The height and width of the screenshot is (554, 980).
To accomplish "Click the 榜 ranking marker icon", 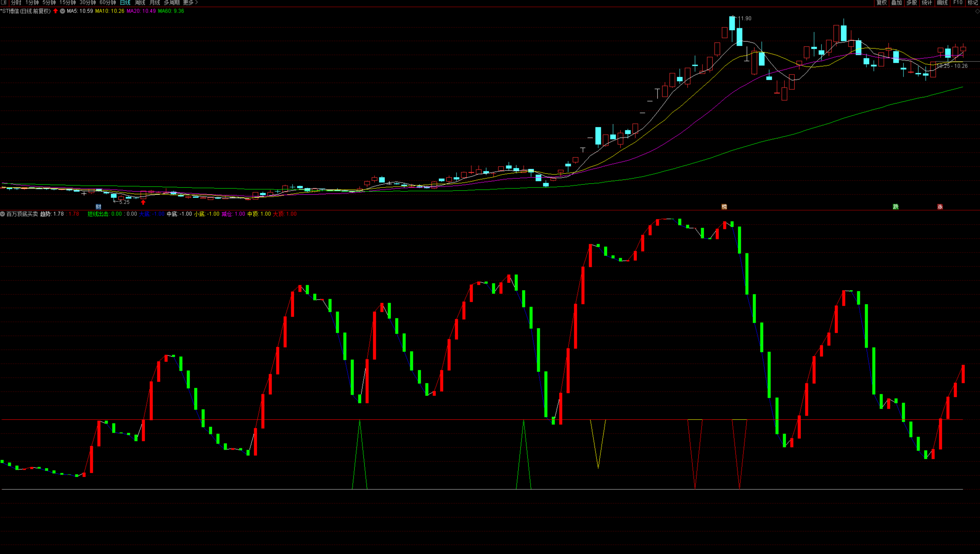I will click(724, 206).
